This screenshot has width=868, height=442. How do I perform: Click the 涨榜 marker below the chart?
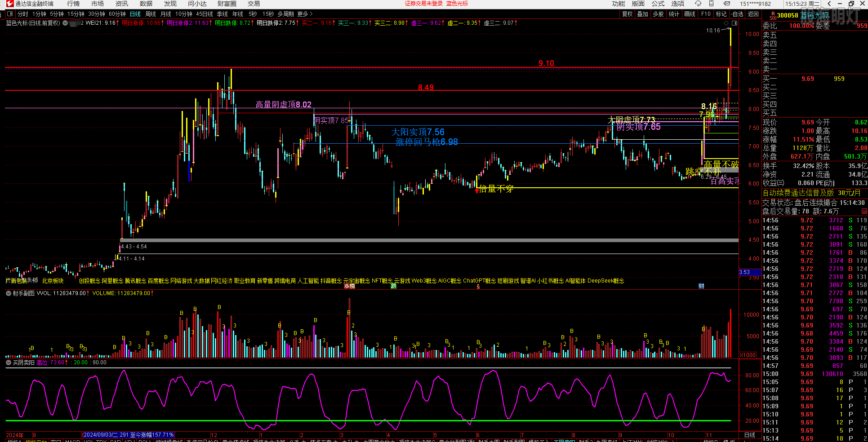[349, 286]
